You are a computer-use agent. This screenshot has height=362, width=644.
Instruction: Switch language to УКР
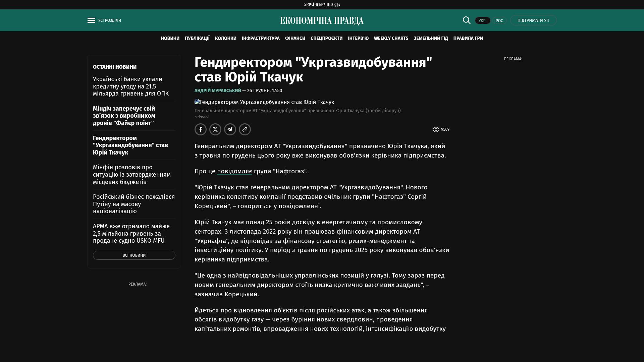482,20
